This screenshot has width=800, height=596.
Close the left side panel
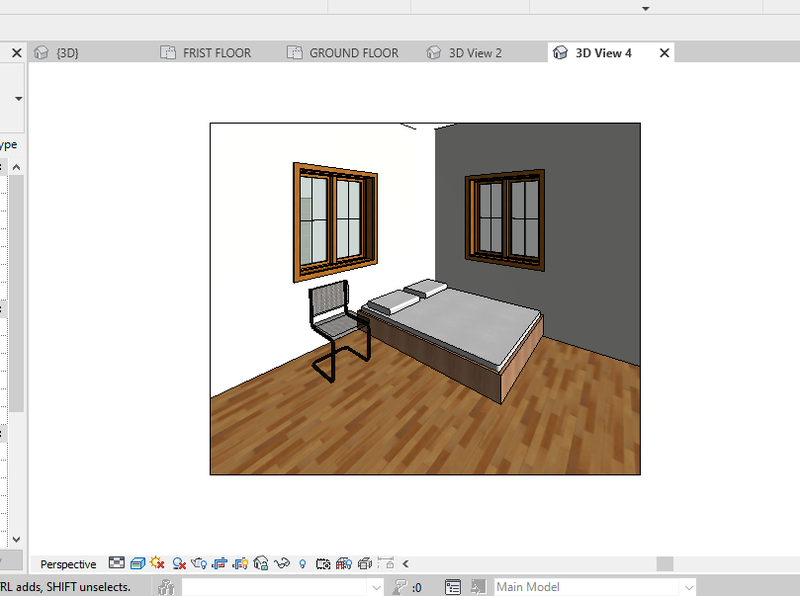point(17,53)
